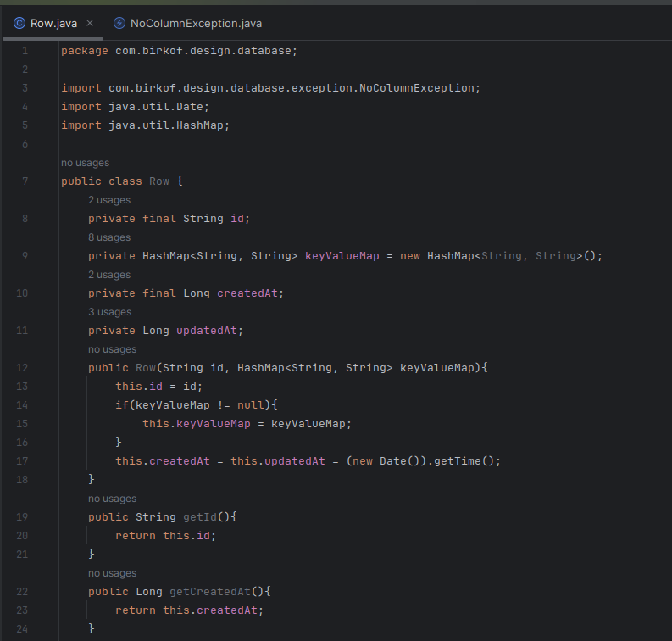Click getCreatedAt method name on line 22
This screenshot has height=641, width=672.
click(x=210, y=592)
